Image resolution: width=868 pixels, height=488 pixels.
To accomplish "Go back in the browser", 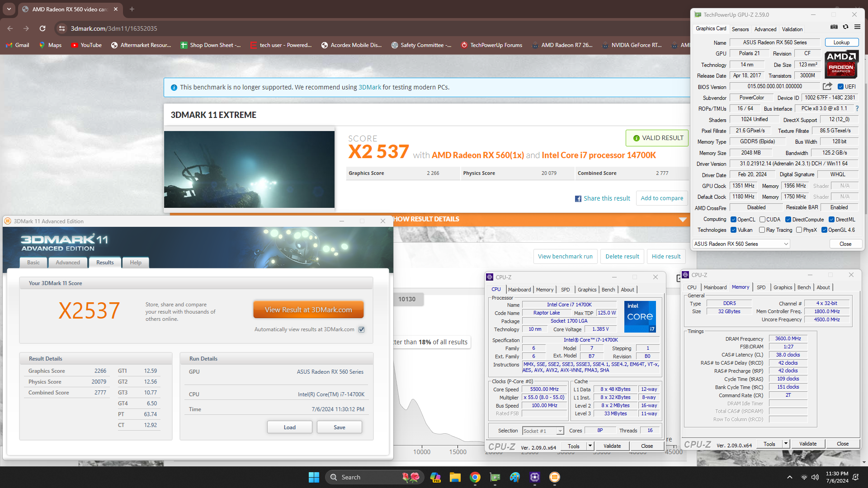I will [10, 28].
